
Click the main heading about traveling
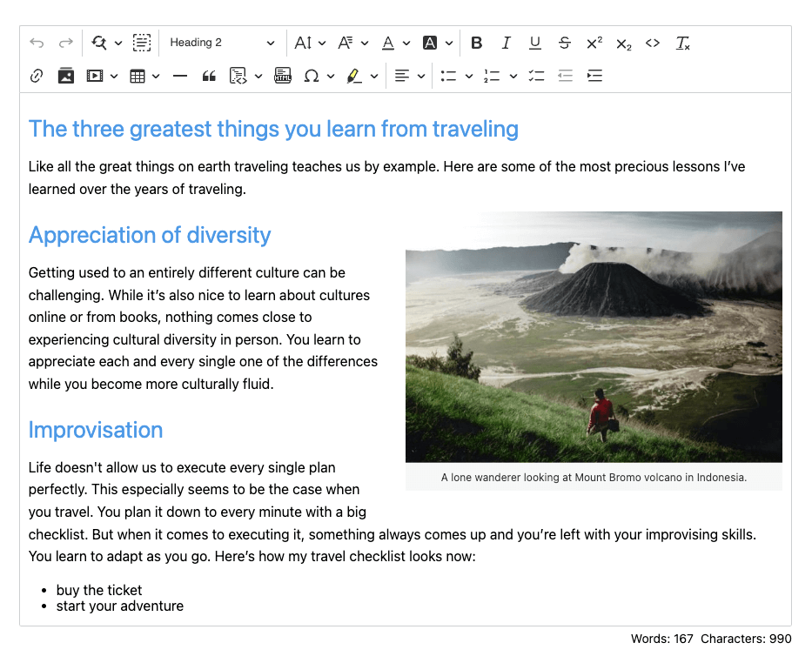coord(273,129)
